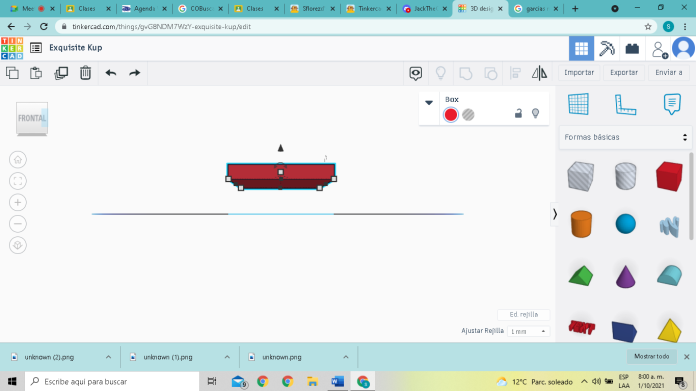Open the Ajustar Rejilla snap dropdown
Screen dimensions: 696x391
click(x=528, y=332)
